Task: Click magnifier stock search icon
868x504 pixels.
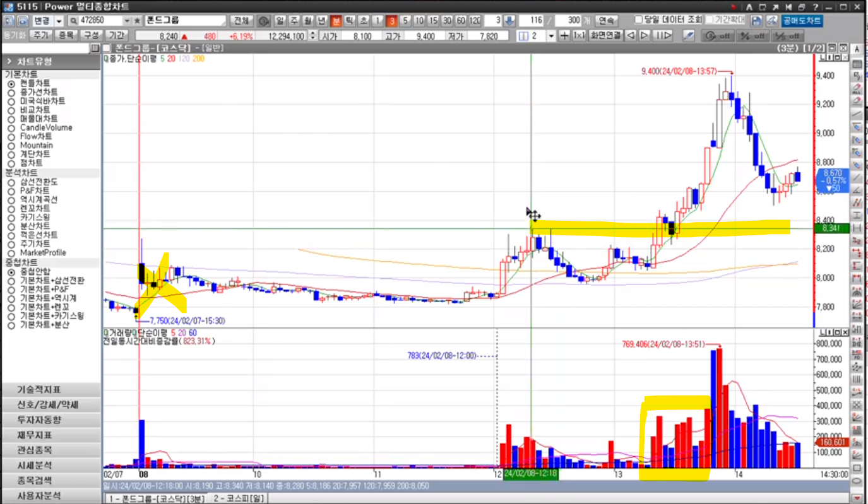Action: point(73,21)
